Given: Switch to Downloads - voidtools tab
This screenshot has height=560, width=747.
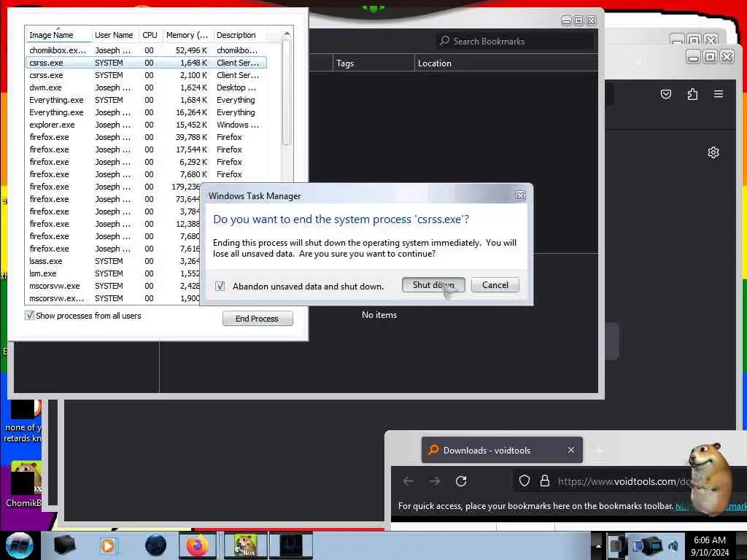Looking at the screenshot, I should point(502,450).
